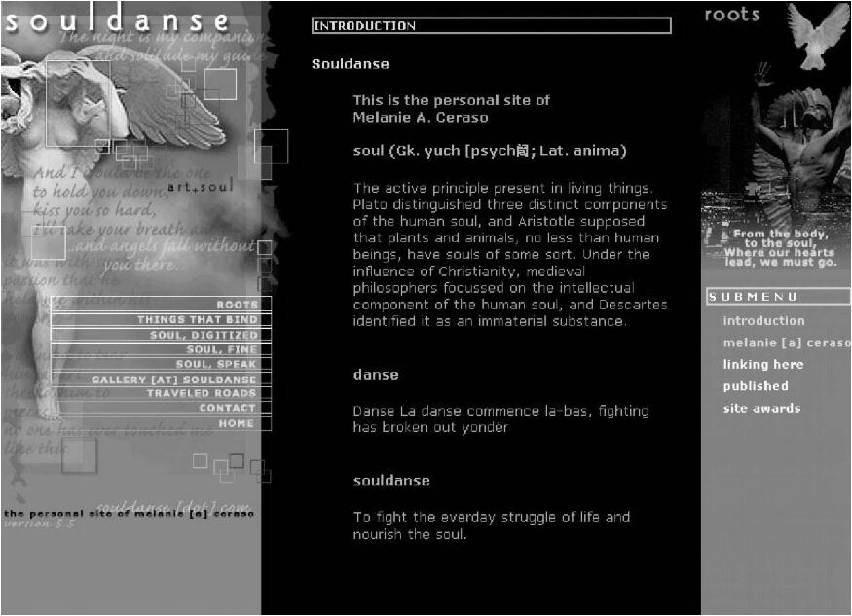Return to Home page
852x616 pixels.
tap(236, 423)
